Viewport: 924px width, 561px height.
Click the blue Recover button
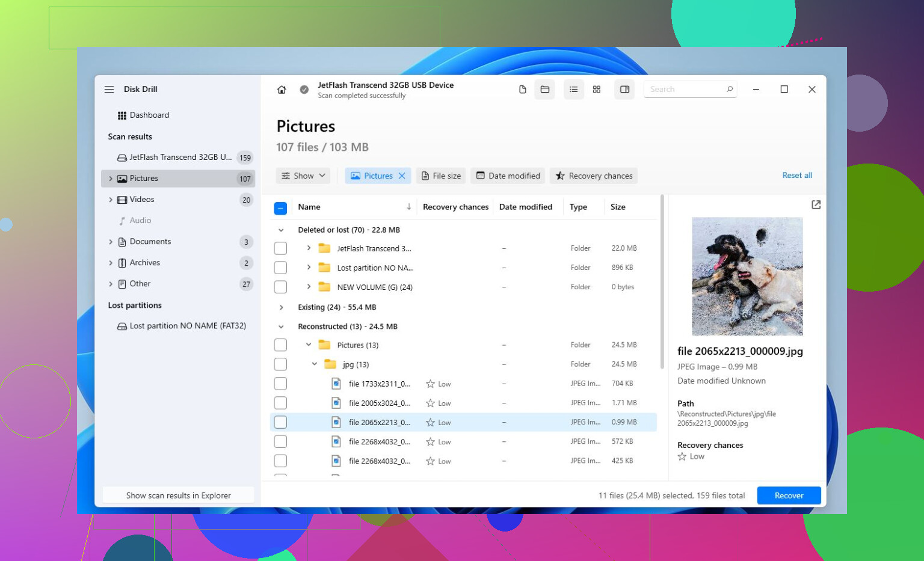[x=789, y=495]
